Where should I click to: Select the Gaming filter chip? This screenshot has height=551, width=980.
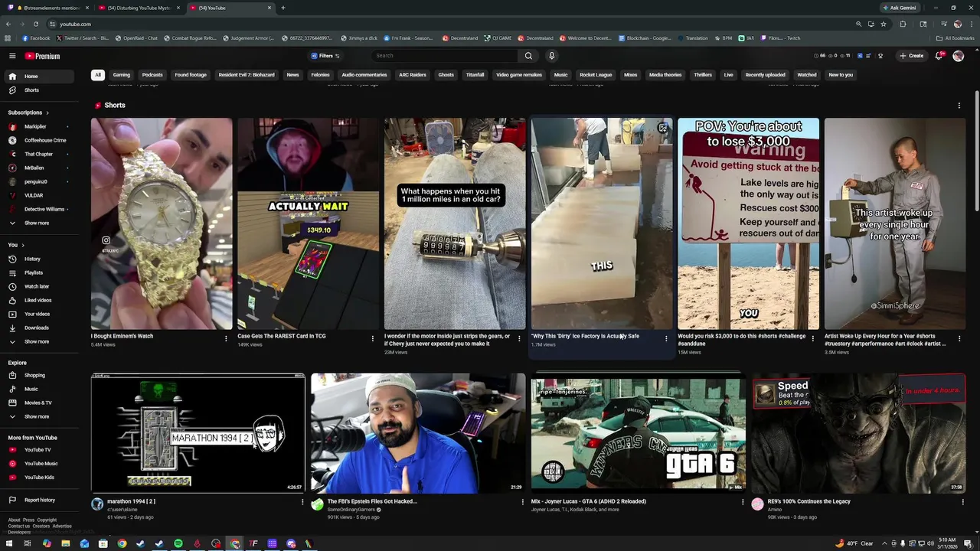click(122, 75)
